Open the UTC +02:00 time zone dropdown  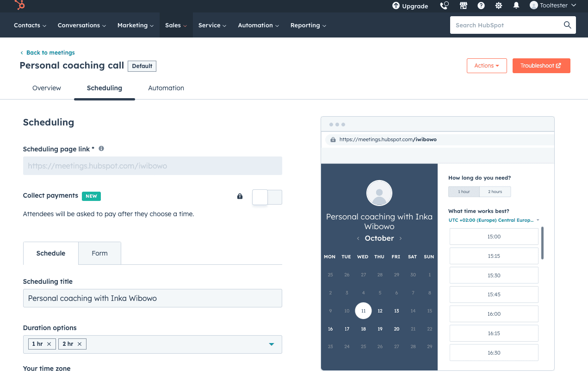pyautogui.click(x=494, y=220)
